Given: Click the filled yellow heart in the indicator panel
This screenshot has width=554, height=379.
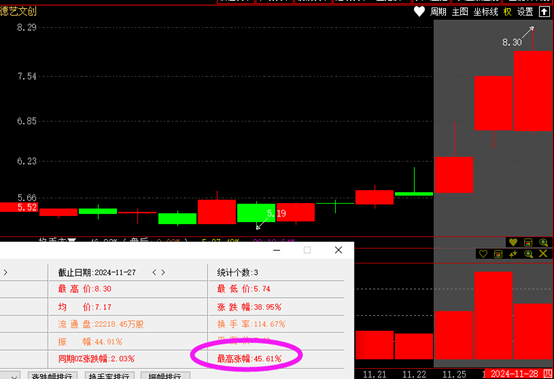Looking at the screenshot, I should [x=513, y=242].
